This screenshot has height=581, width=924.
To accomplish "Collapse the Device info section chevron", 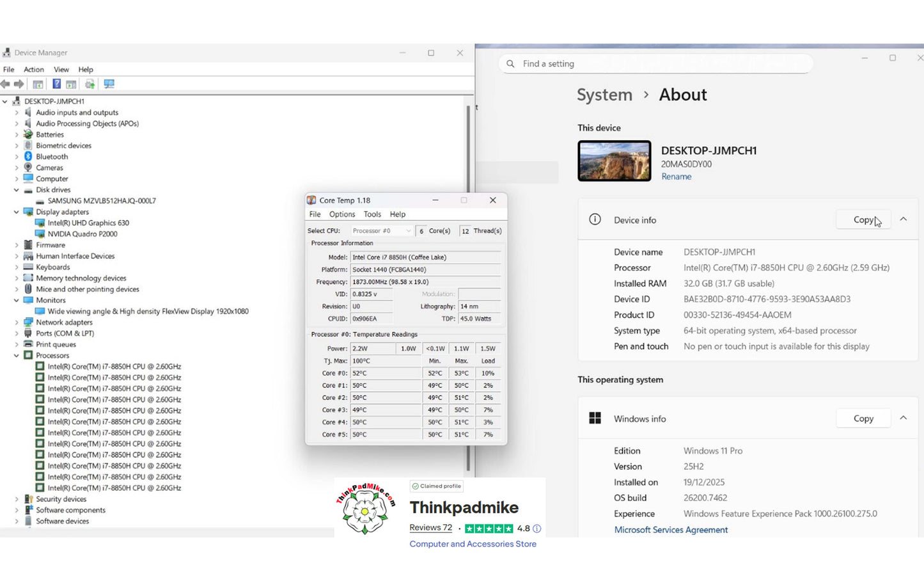I will (x=903, y=219).
